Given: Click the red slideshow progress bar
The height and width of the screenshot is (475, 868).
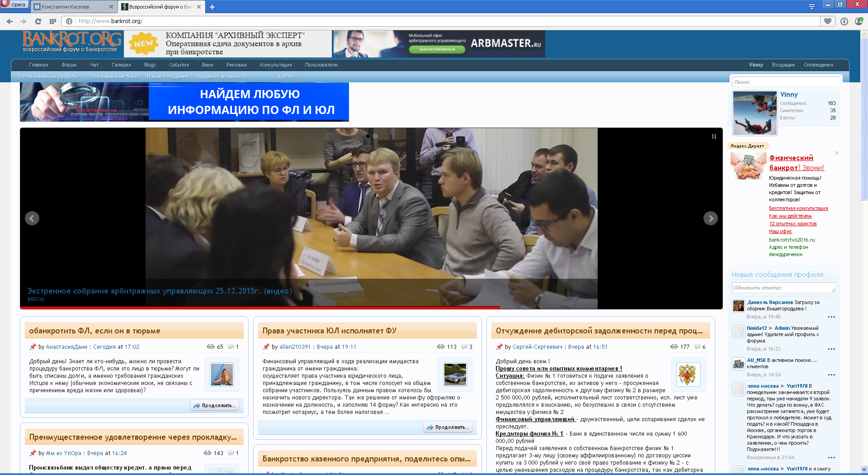Looking at the screenshot, I should 260,308.
